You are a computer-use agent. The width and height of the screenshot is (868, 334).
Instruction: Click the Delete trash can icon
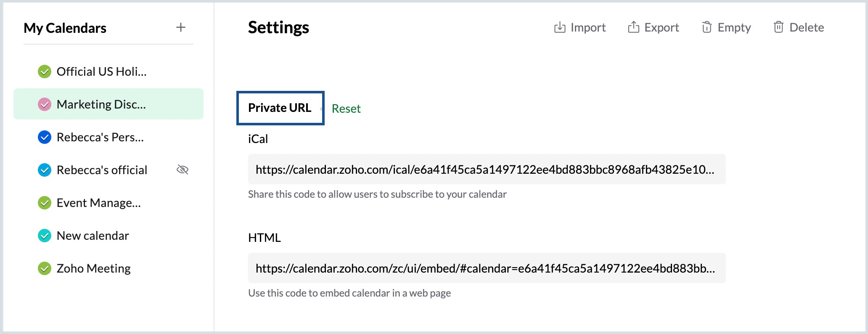778,28
